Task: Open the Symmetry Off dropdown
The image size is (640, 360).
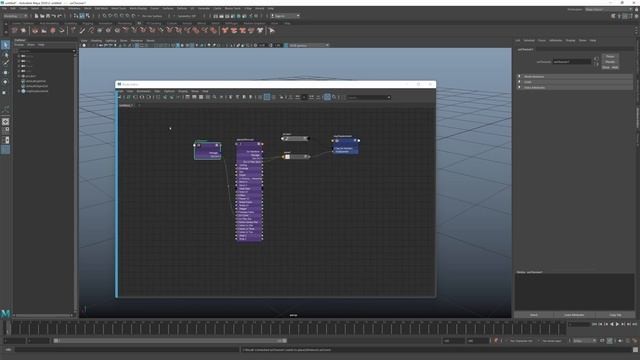Action: [x=187, y=16]
